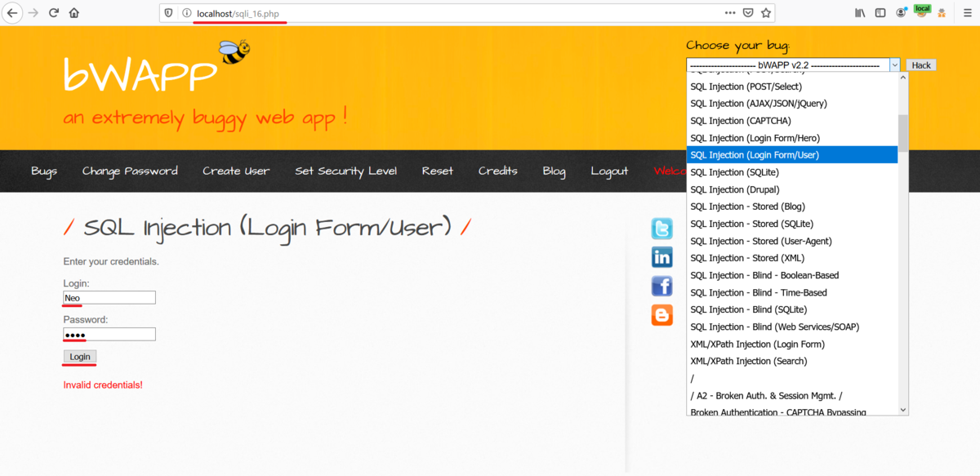Viewport: 980px width, 476px height.
Task: Submit the form with Login button
Action: pos(80,357)
